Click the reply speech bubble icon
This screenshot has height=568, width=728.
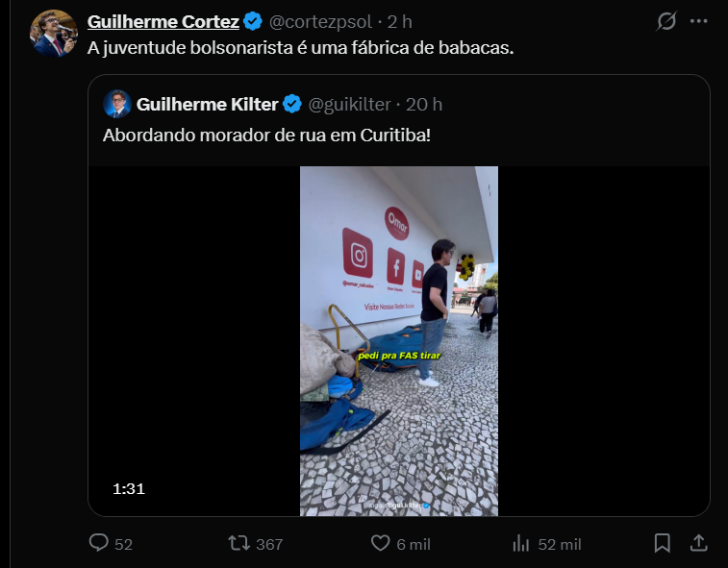pyautogui.click(x=99, y=543)
